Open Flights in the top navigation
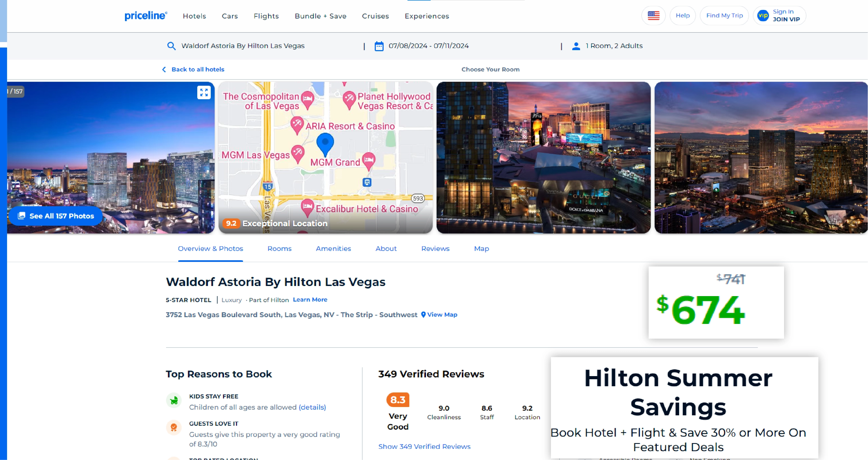This screenshot has width=868, height=460. point(266,16)
